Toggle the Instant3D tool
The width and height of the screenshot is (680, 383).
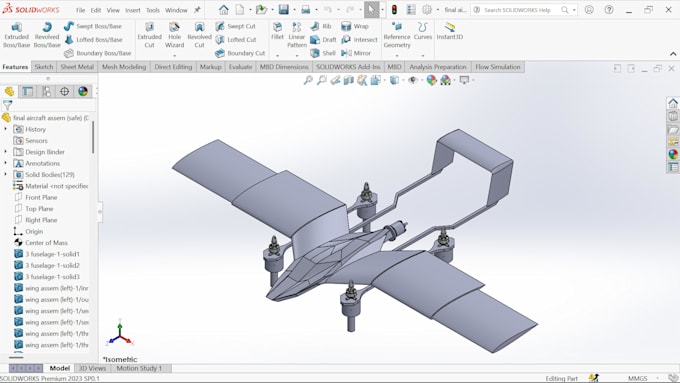click(450, 31)
